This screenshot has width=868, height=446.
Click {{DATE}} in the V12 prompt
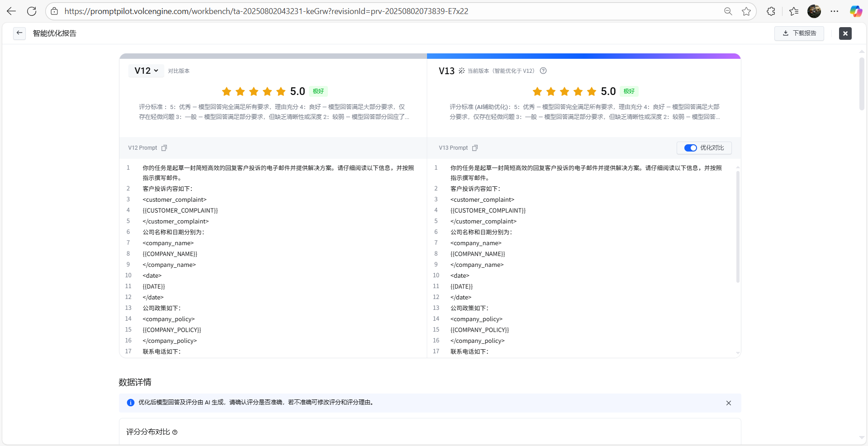154,286
